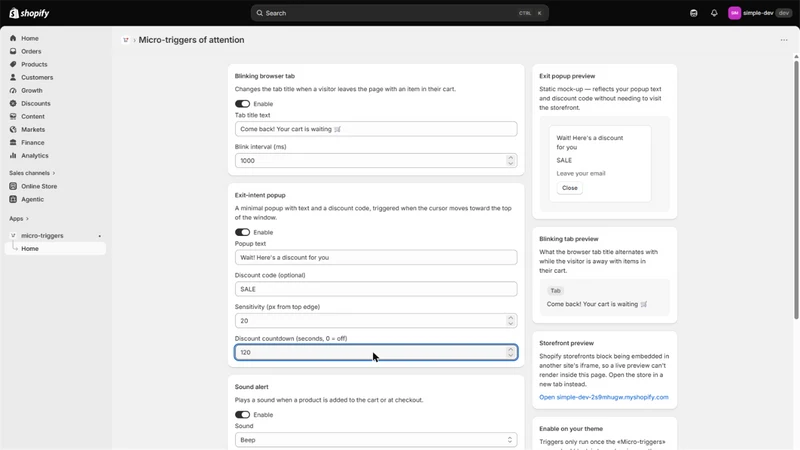The height and width of the screenshot is (450, 800).
Task: Open Customers via its person icon
Action: 13,77
